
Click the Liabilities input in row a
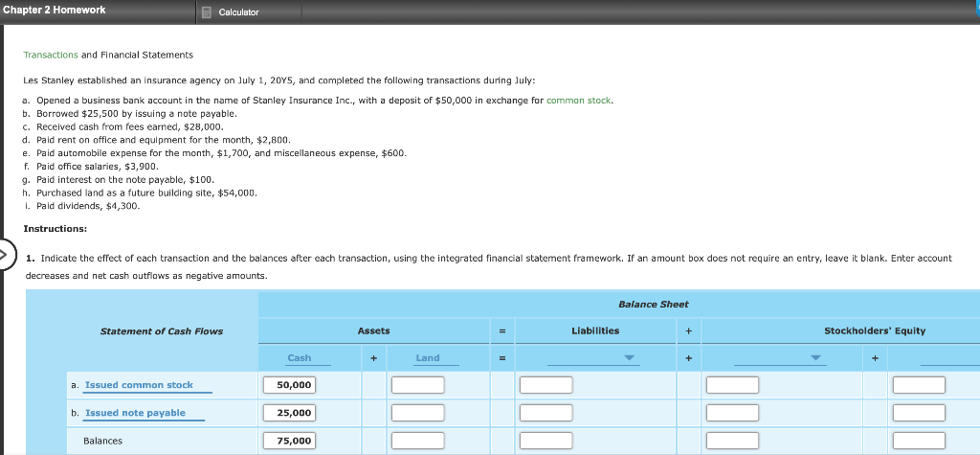coord(546,385)
